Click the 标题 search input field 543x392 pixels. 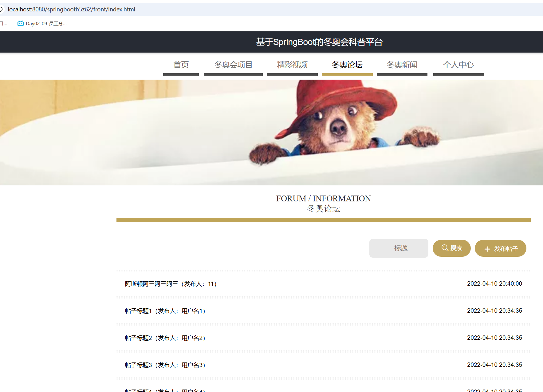(399, 248)
